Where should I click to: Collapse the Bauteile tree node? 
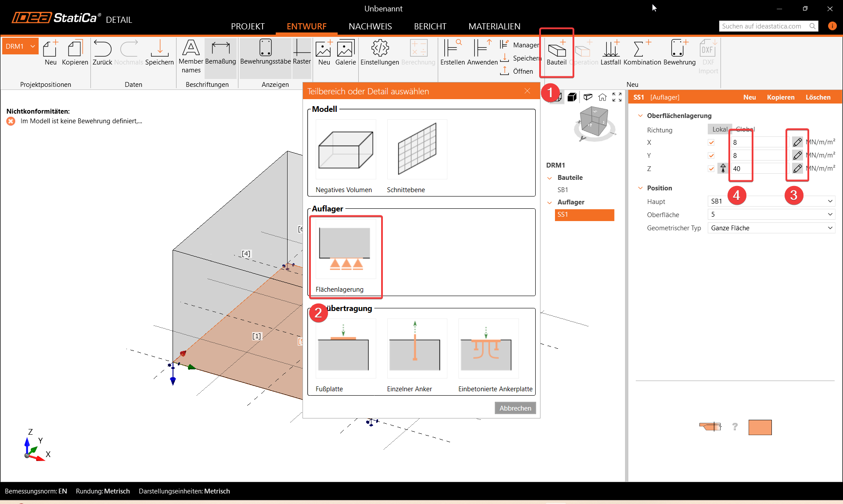click(x=550, y=178)
